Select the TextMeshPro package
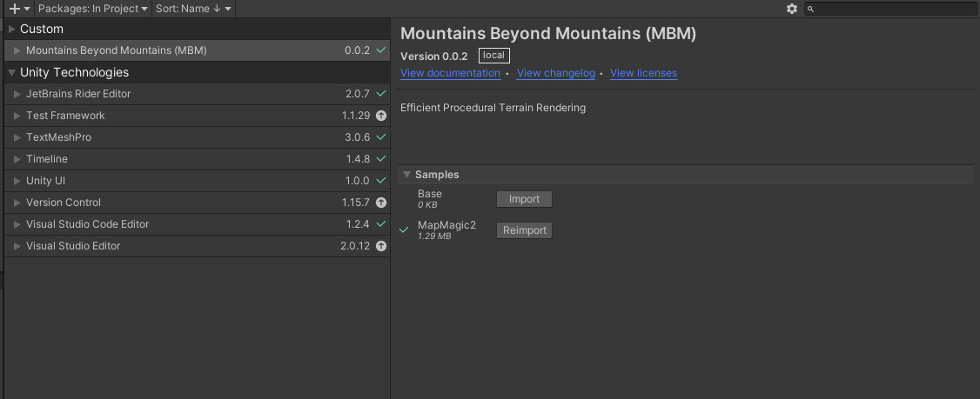This screenshot has height=399, width=980. [x=198, y=137]
